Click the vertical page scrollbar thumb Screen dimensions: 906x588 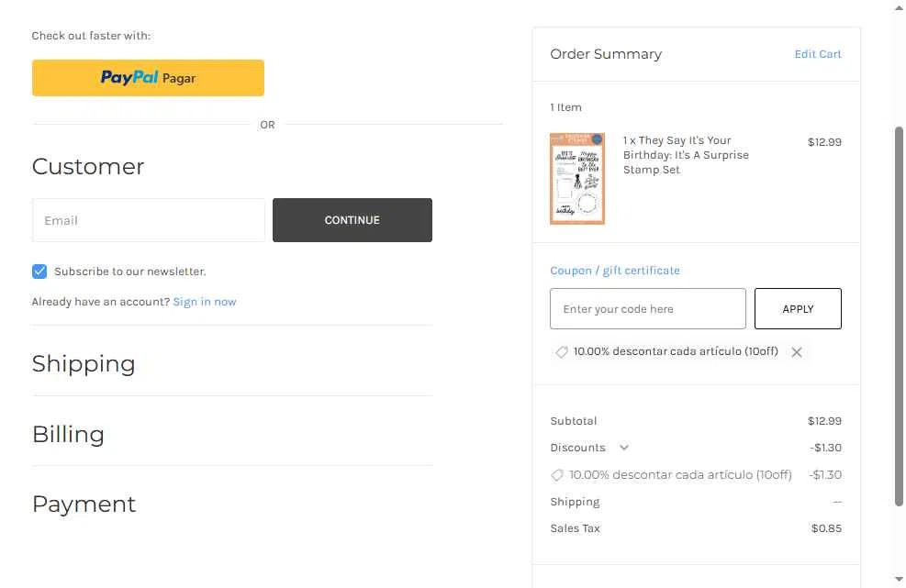coord(899,316)
